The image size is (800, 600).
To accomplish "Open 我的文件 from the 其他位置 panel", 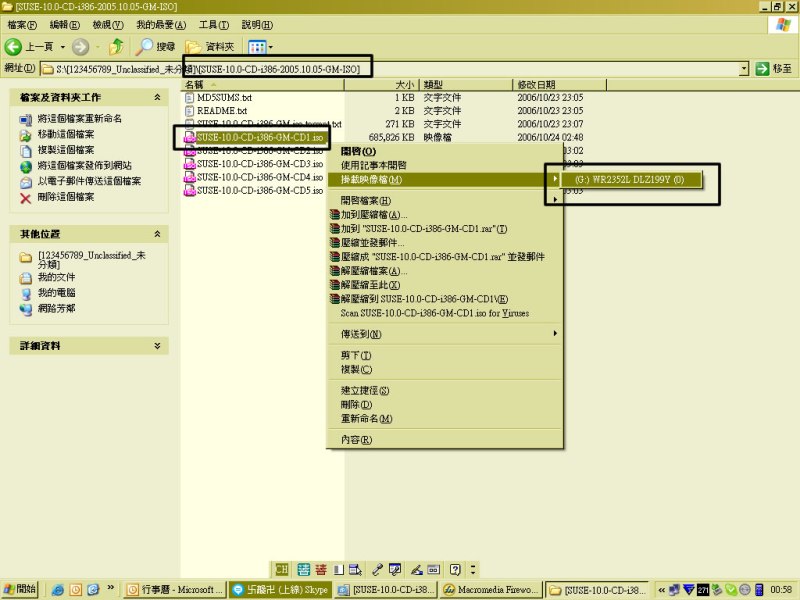I will coord(56,277).
